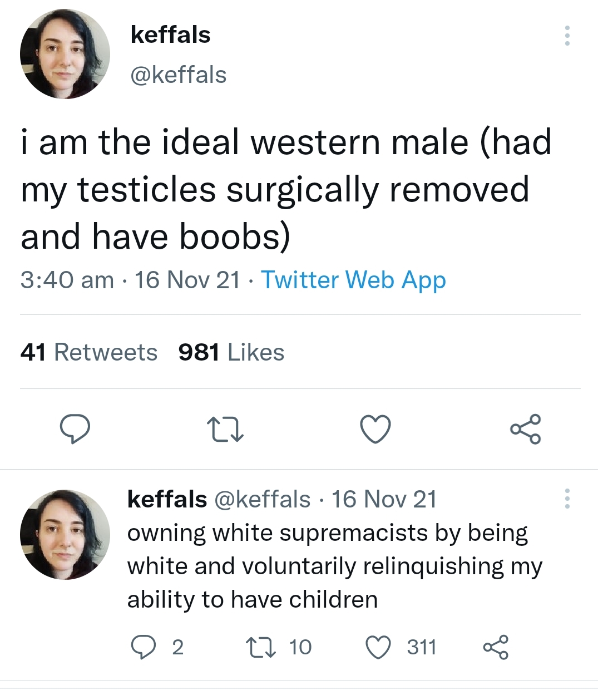The width and height of the screenshot is (598, 700).
Task: Click the 3:40 am timestamp
Action: [67, 280]
